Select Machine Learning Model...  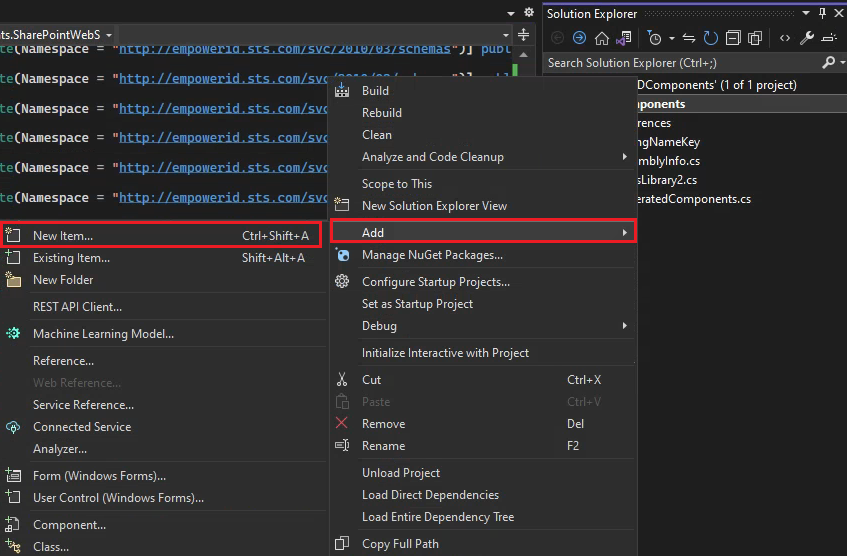pyautogui.click(x=162, y=334)
